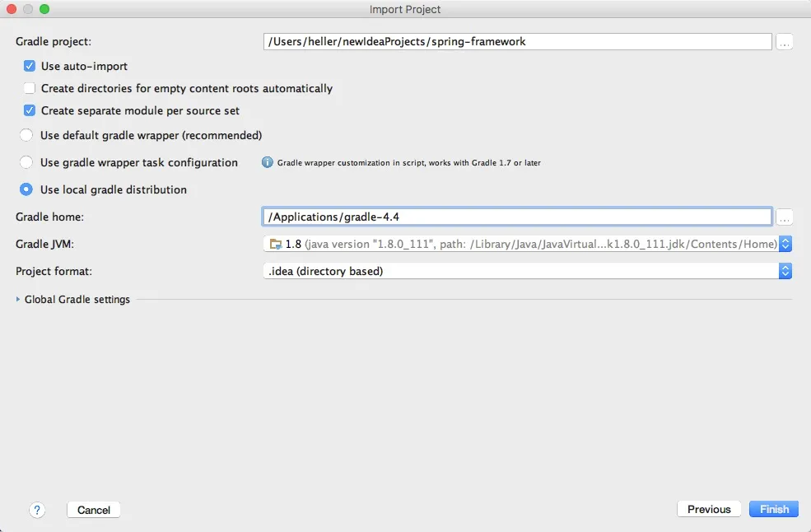Click the Cancel button

click(x=94, y=510)
